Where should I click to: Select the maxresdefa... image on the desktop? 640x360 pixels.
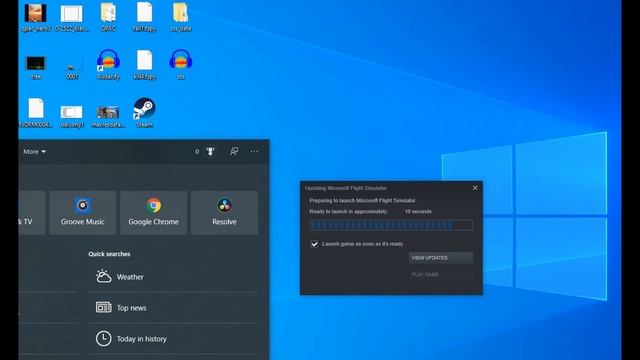[108, 116]
